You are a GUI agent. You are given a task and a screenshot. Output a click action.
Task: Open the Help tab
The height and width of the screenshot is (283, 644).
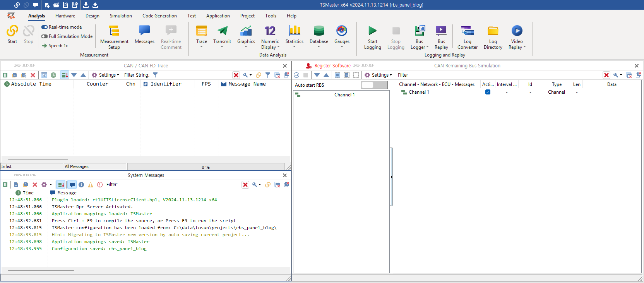click(x=291, y=16)
